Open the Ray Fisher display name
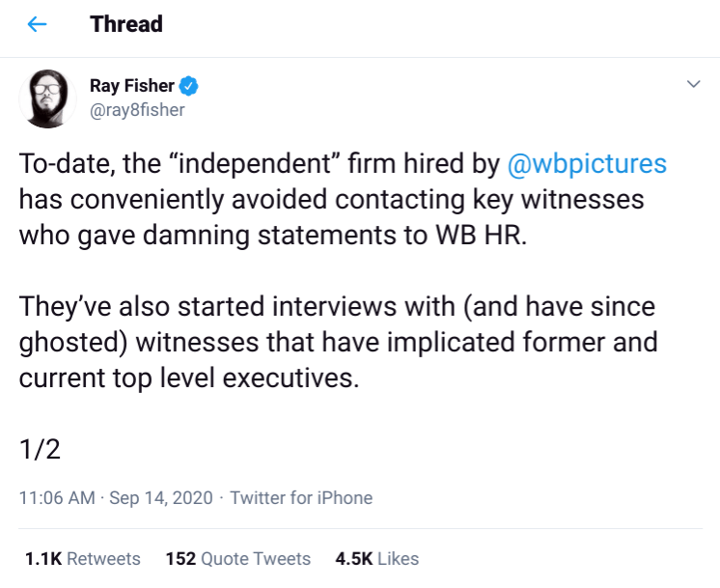This screenshot has height=588, width=720. click(x=130, y=87)
